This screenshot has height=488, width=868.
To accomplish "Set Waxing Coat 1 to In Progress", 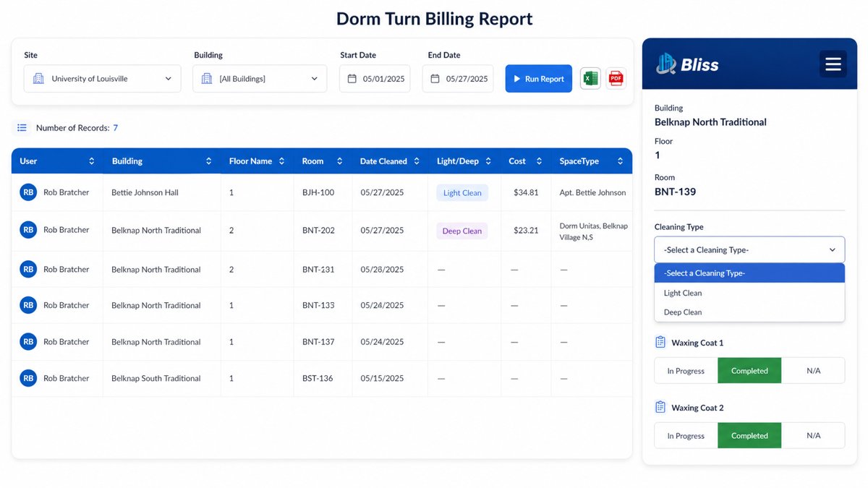I will pos(686,371).
